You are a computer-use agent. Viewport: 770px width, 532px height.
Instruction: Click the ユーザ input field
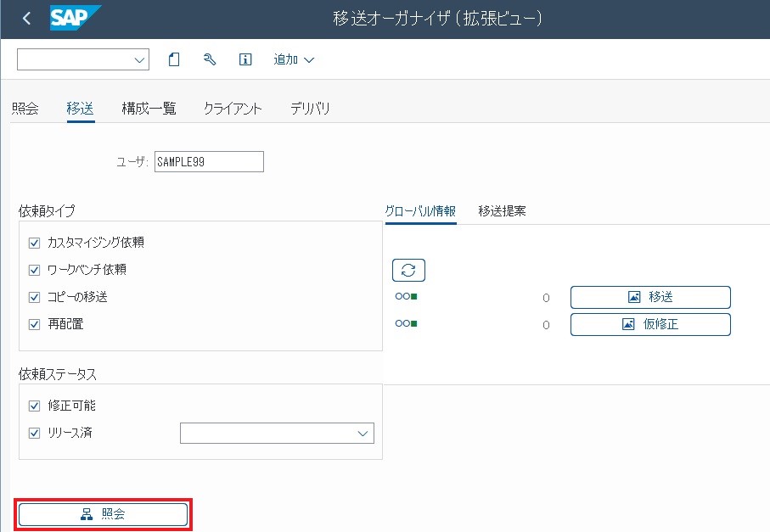click(209, 161)
